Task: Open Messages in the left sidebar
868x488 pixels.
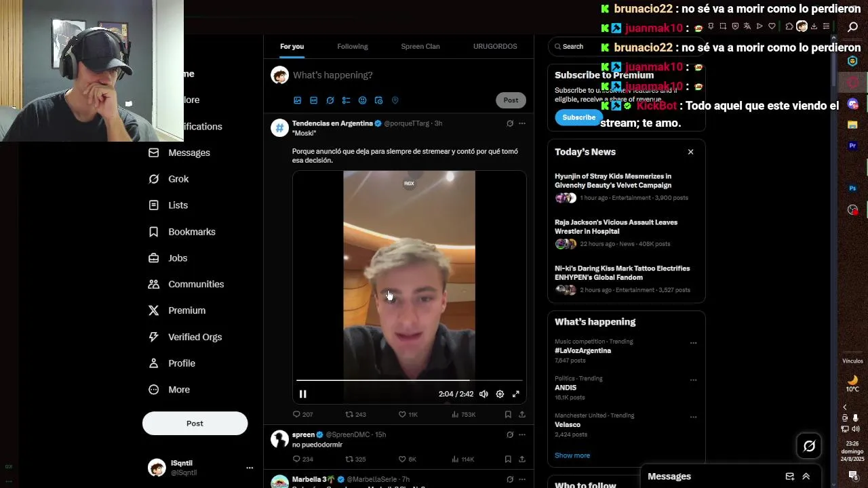Action: [180, 153]
